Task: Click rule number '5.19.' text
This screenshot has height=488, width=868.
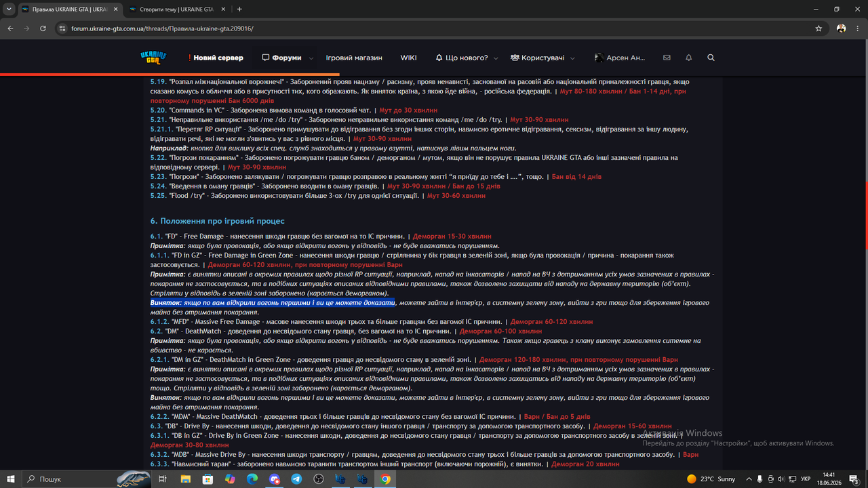Action: point(158,81)
